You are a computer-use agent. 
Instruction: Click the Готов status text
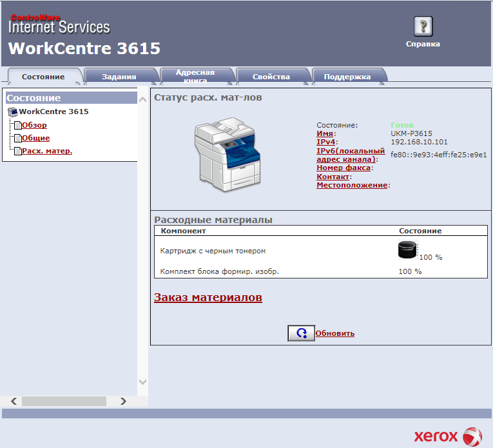402,125
